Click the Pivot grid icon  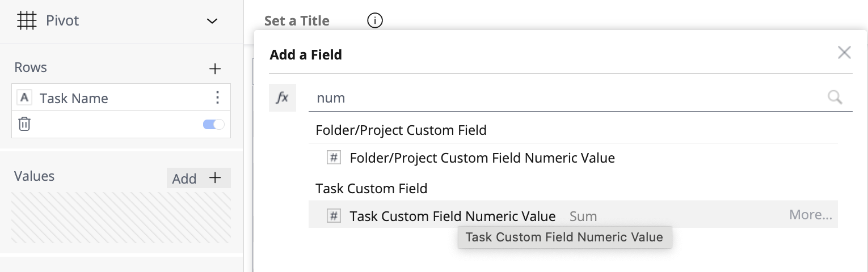[x=27, y=21]
